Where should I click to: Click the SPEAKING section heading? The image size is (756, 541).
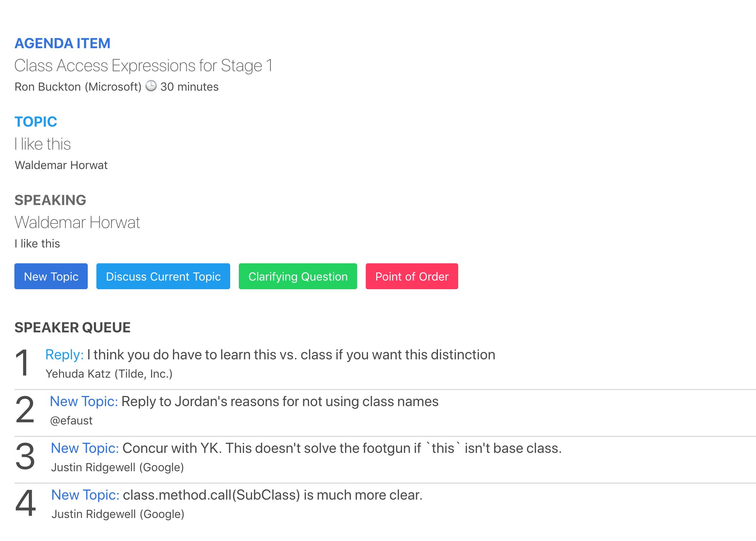coord(50,200)
